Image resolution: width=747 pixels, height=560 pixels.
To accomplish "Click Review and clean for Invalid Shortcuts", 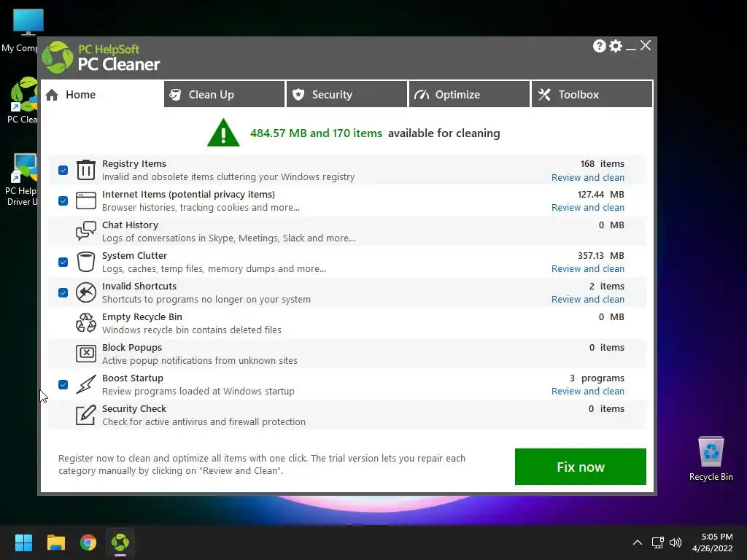I will point(588,300).
